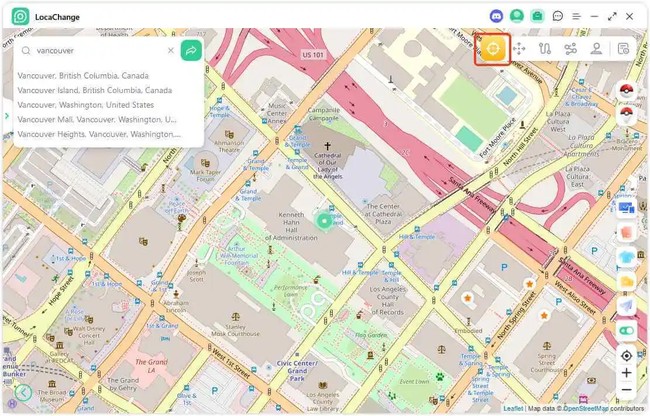Click the red cards icon in sidebar
The image size is (650, 416).
click(x=626, y=232)
